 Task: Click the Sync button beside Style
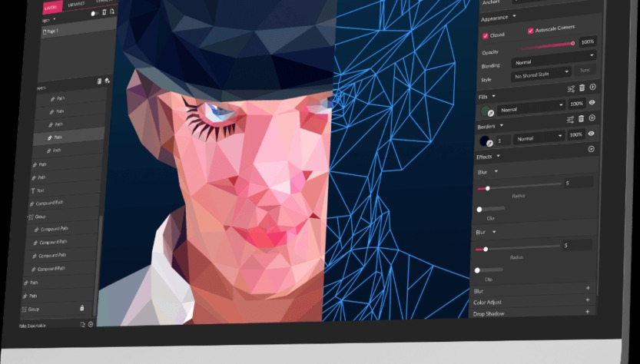click(585, 70)
